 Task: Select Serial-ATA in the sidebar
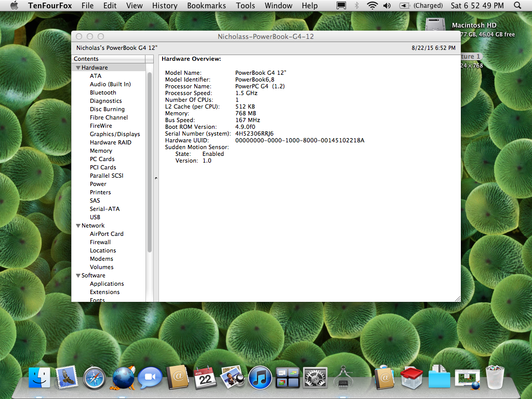coord(105,209)
